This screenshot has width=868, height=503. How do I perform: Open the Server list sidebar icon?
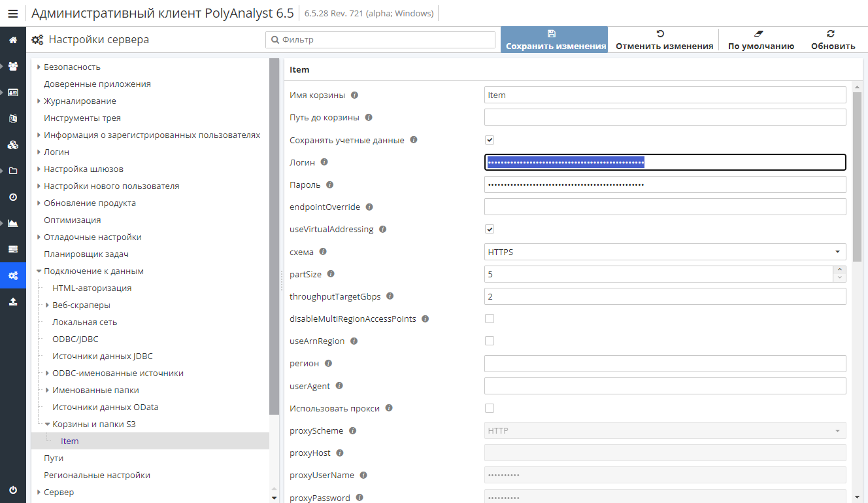(13, 249)
